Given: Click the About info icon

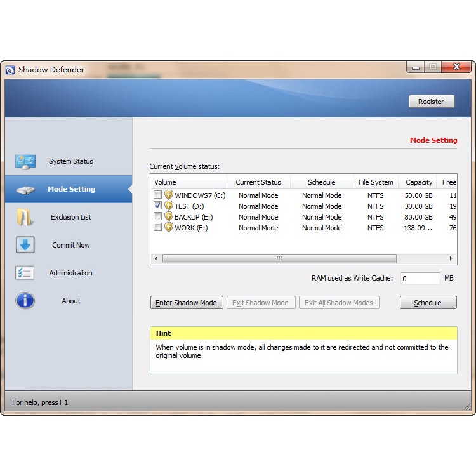Looking at the screenshot, I should 25,301.
